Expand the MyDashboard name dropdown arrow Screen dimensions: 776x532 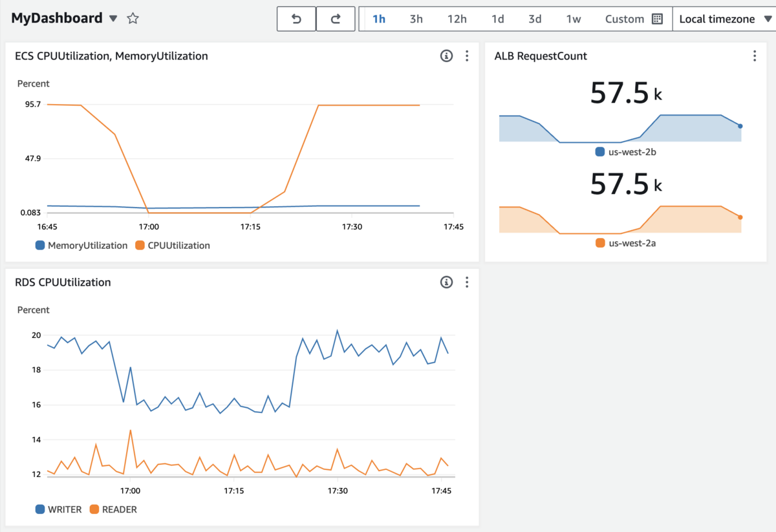(113, 19)
